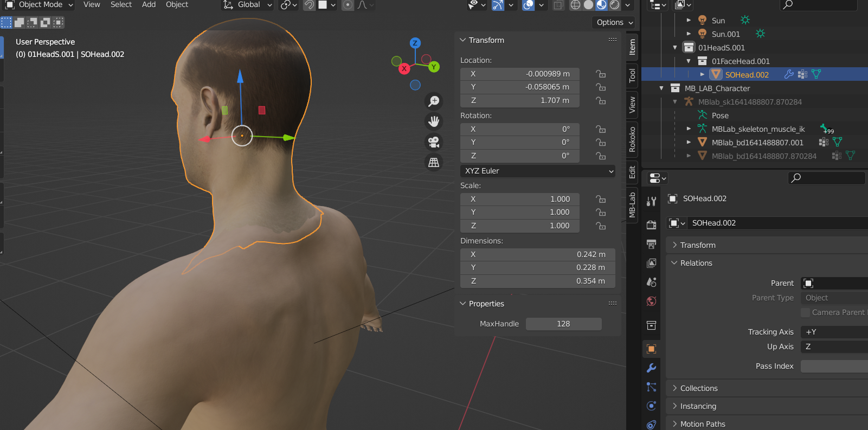Collapse the sidebar Transform panel
This screenshot has width=868, height=430.
coord(463,40)
